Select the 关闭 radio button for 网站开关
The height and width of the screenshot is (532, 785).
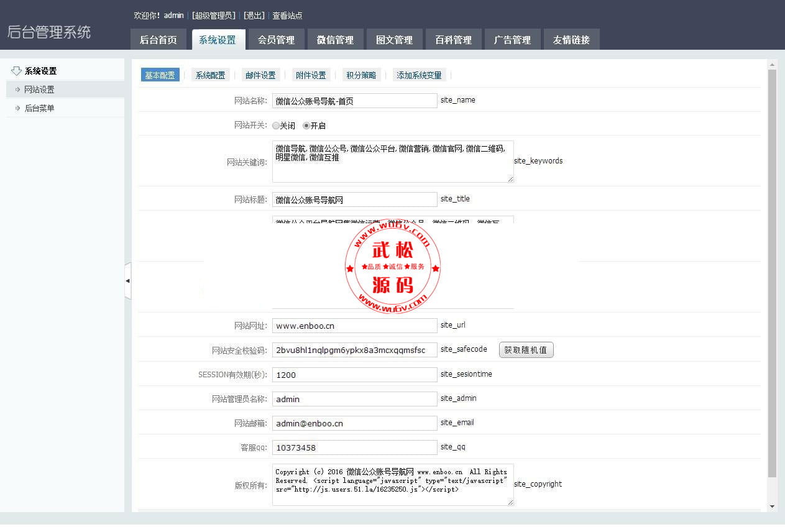(276, 126)
